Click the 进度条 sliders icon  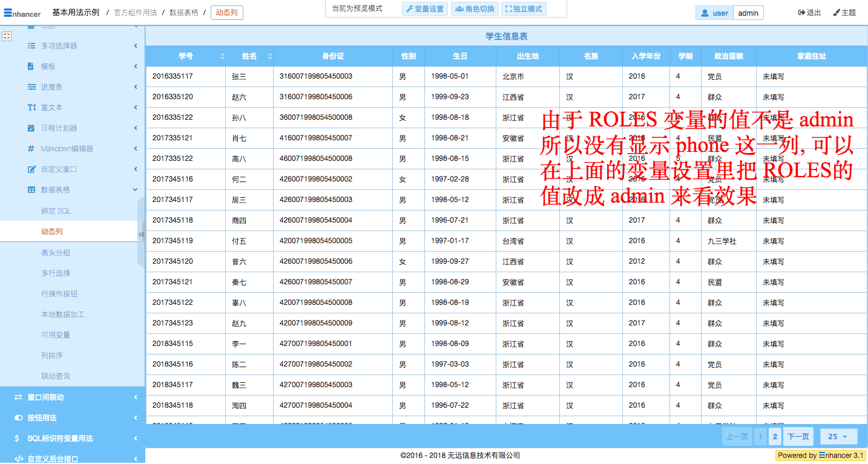click(31, 87)
